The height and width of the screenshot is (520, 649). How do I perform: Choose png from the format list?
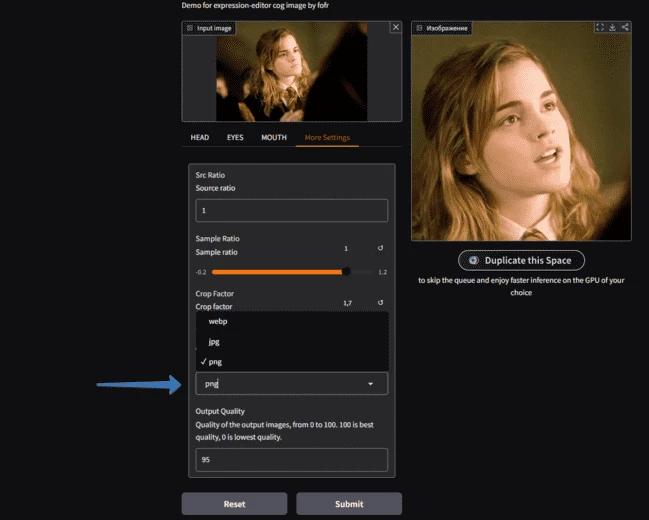point(292,362)
